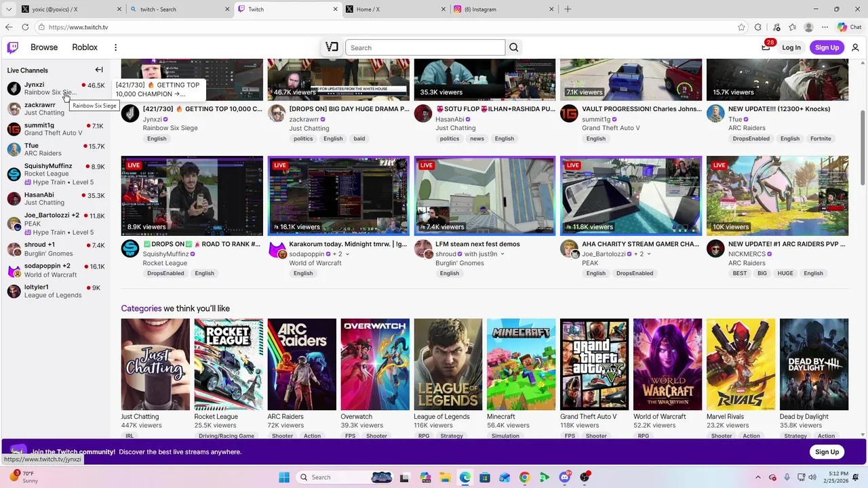Click the search magnifier button
The width and height of the screenshot is (868, 488).
coord(514,47)
